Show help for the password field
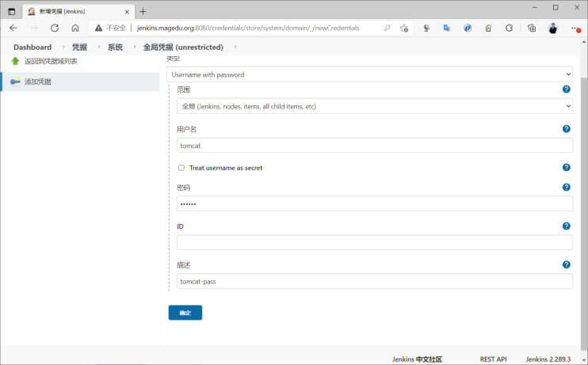 coord(567,187)
